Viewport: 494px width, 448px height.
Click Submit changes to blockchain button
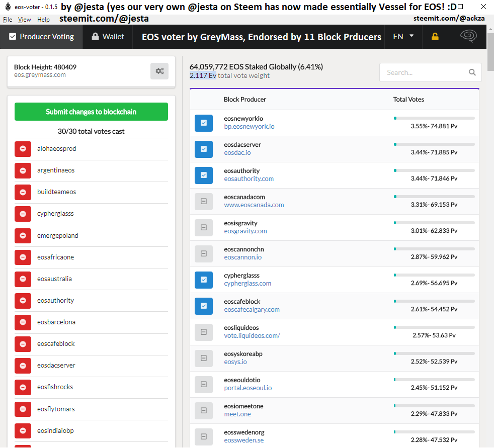[91, 112]
